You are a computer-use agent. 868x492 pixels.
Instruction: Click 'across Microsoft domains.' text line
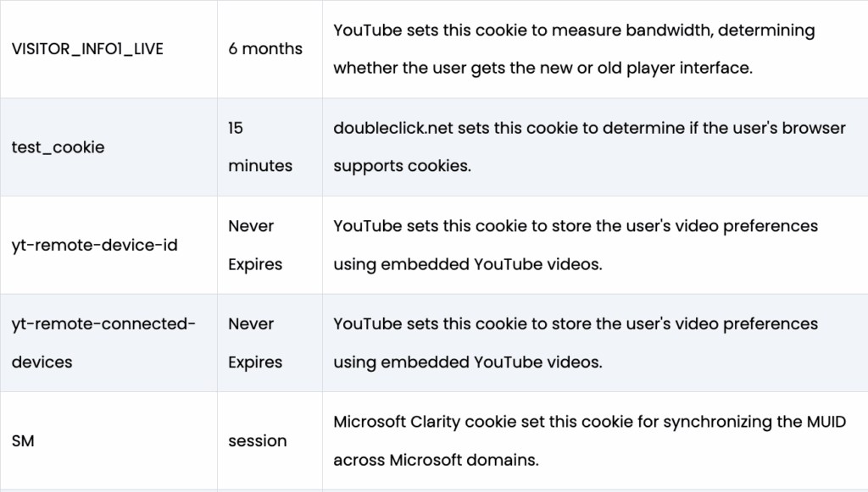(x=436, y=460)
